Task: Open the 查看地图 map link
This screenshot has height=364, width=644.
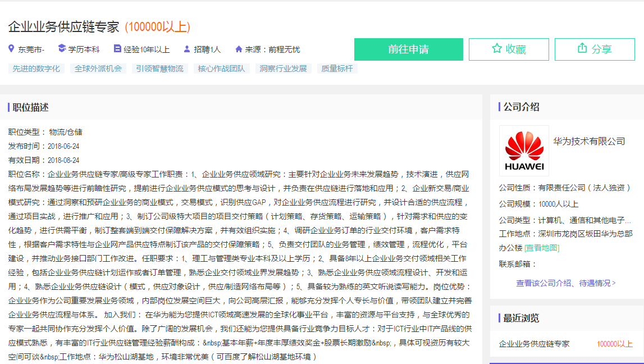Action: point(542,248)
